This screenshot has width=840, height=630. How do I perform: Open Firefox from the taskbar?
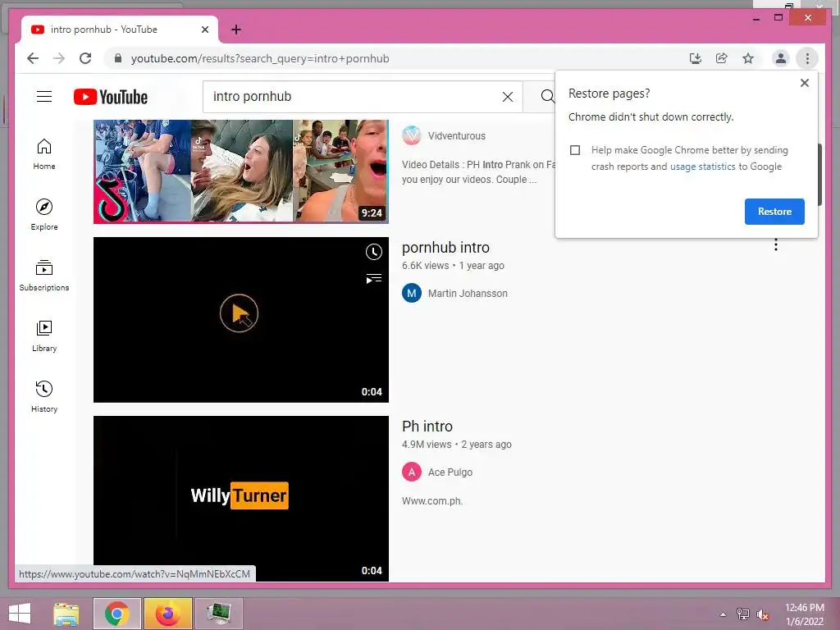click(168, 614)
